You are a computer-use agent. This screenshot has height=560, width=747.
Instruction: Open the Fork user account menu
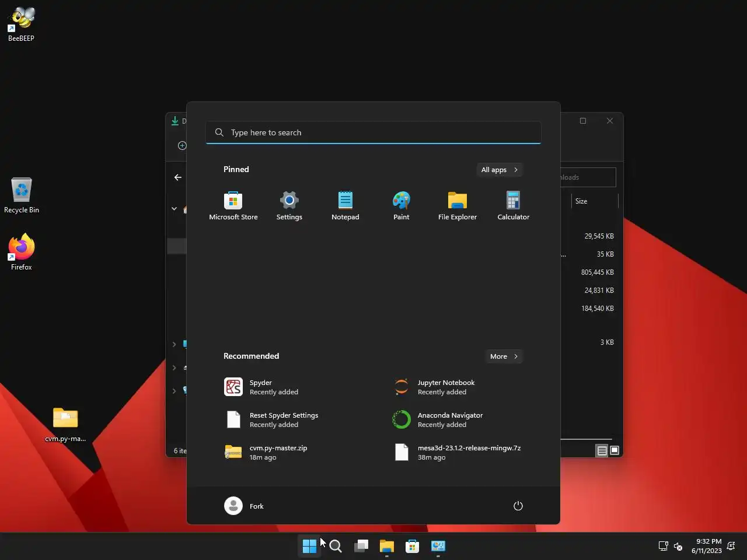[x=245, y=506]
